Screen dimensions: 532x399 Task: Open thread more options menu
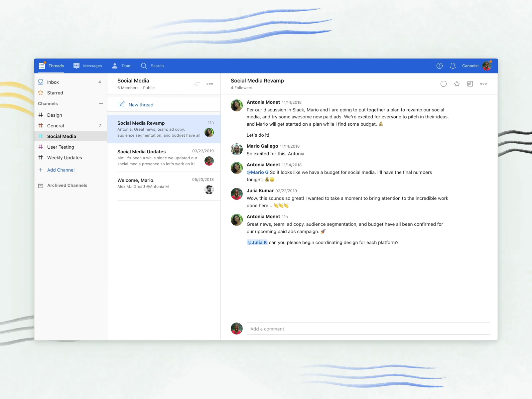coord(483,84)
